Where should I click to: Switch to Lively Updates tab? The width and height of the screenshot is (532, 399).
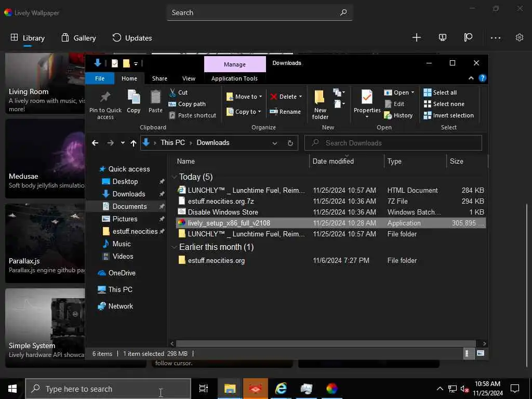click(x=131, y=37)
